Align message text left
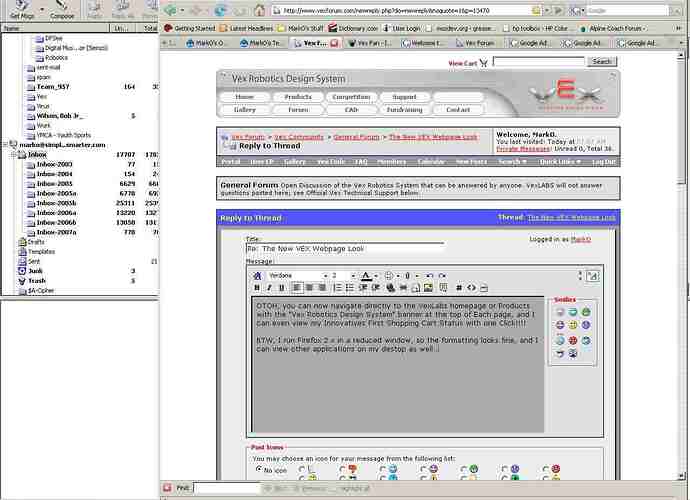The height and width of the screenshot is (500, 690). coord(297,288)
